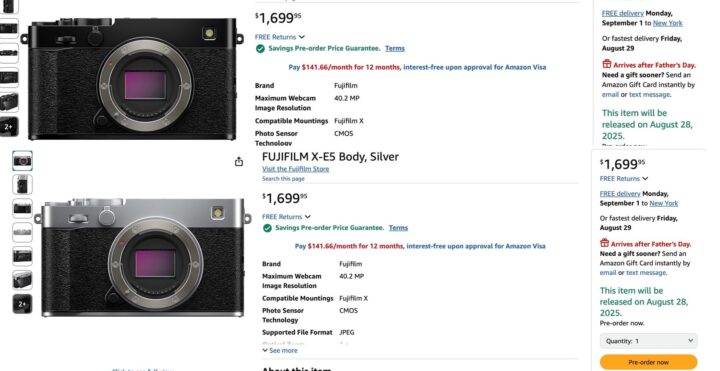This screenshot has width=720, height=371.
Task: Open the 2+ more images thumbnail for black camera
Action: point(9,127)
